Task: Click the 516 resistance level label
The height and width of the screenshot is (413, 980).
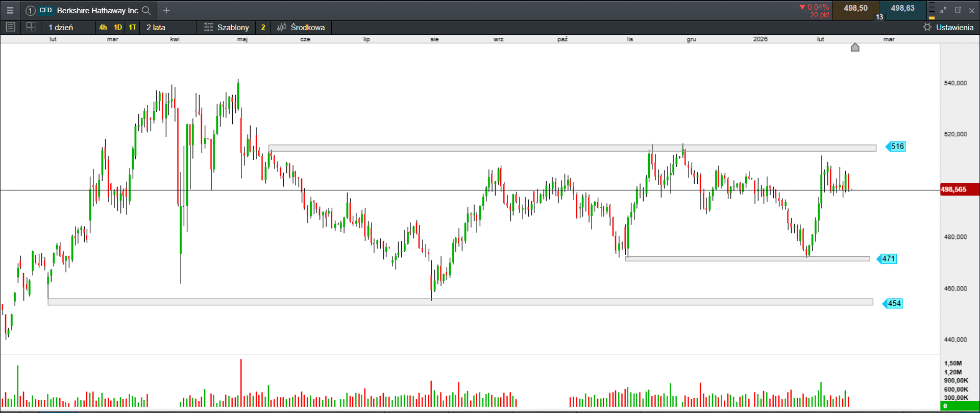Action: tap(896, 147)
